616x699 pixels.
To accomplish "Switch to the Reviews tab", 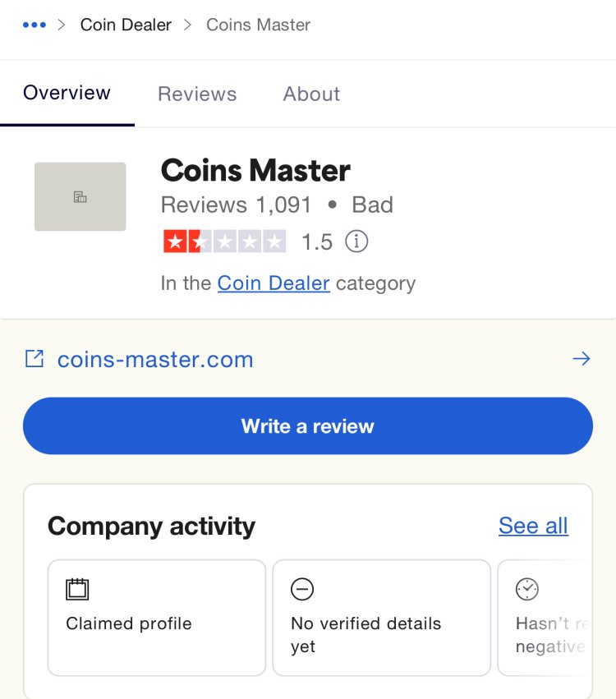I will (197, 94).
